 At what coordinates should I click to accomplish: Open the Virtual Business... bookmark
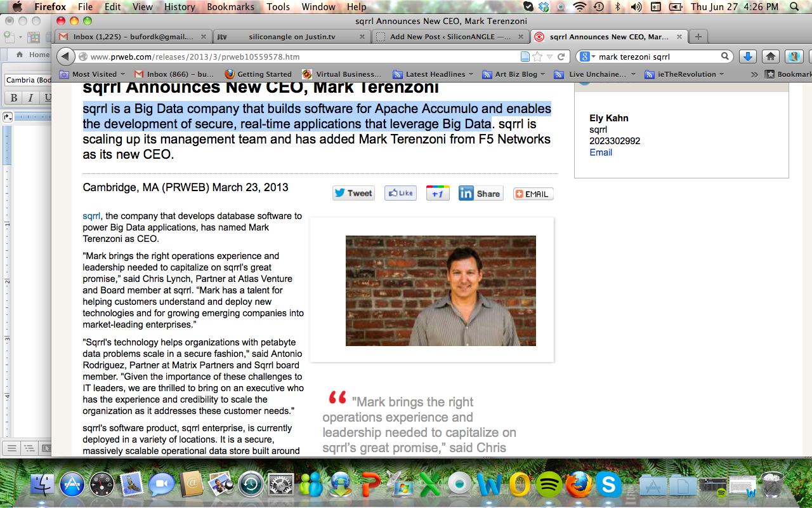(343, 74)
